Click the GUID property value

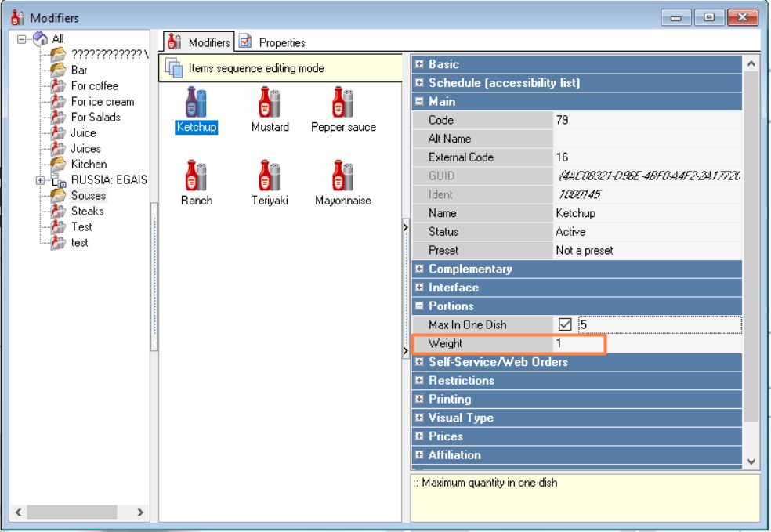tap(649, 176)
